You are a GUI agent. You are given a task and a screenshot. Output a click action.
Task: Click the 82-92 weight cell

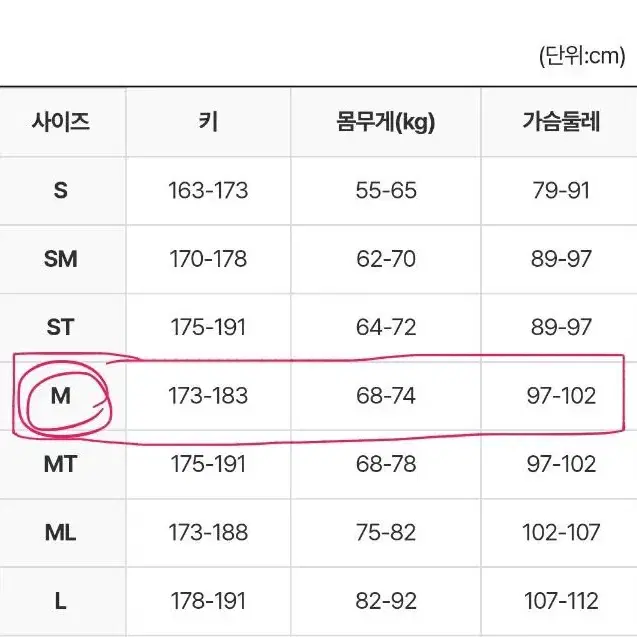(x=386, y=601)
